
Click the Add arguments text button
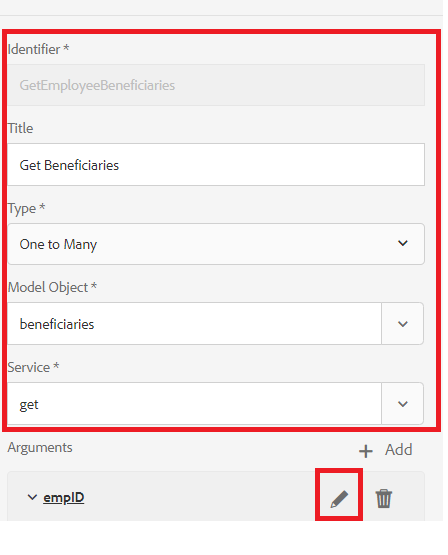click(x=398, y=450)
